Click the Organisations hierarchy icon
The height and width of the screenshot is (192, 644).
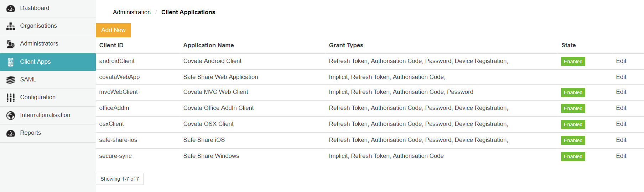tap(11, 26)
